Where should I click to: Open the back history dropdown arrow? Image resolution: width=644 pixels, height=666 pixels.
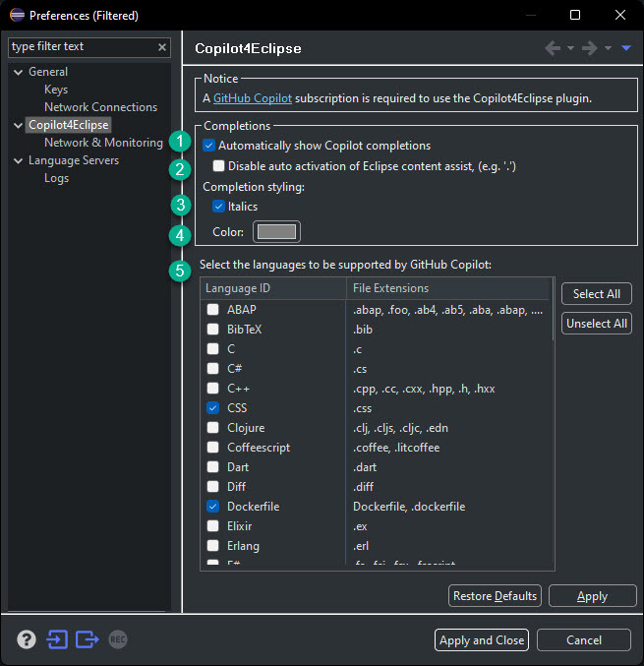(570, 48)
